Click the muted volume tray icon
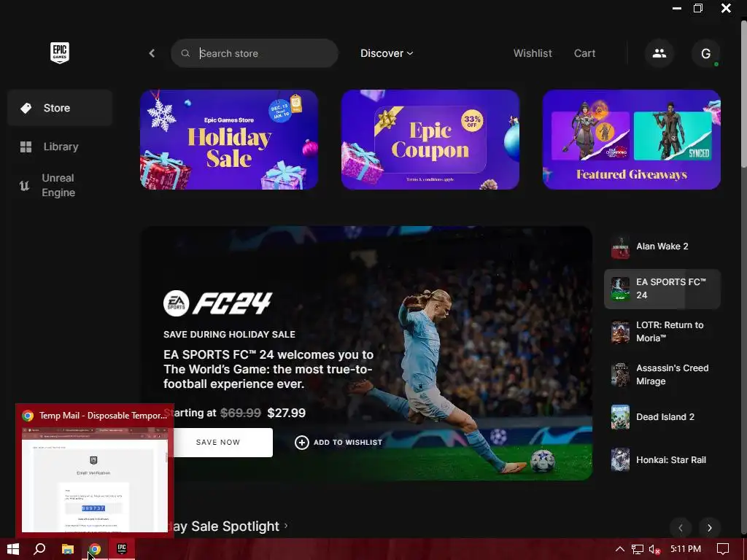 pos(654,550)
